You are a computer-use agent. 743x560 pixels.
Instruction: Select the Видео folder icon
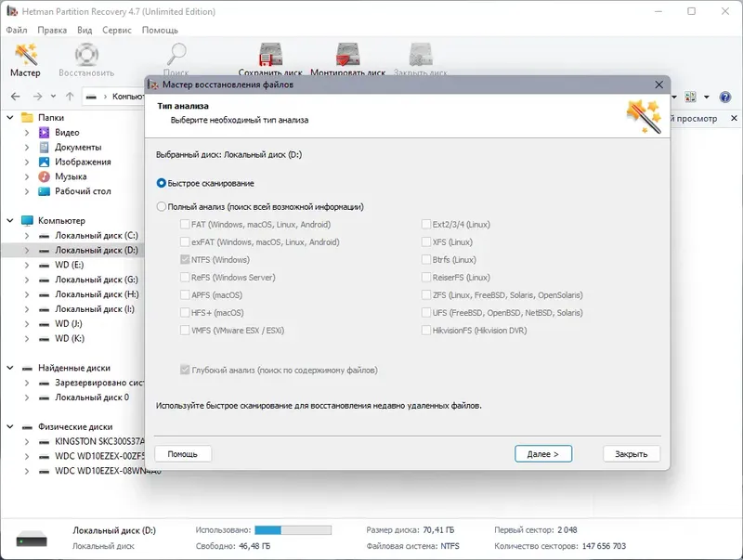click(x=44, y=133)
